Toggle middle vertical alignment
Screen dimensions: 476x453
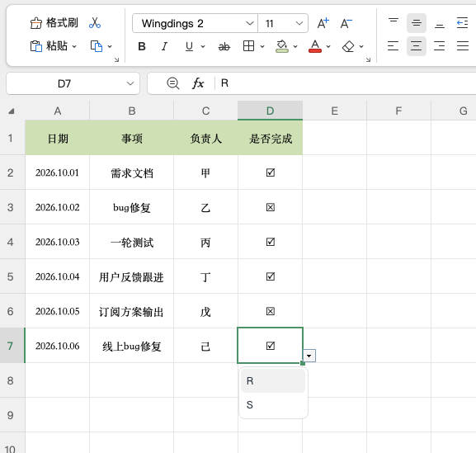(x=417, y=23)
